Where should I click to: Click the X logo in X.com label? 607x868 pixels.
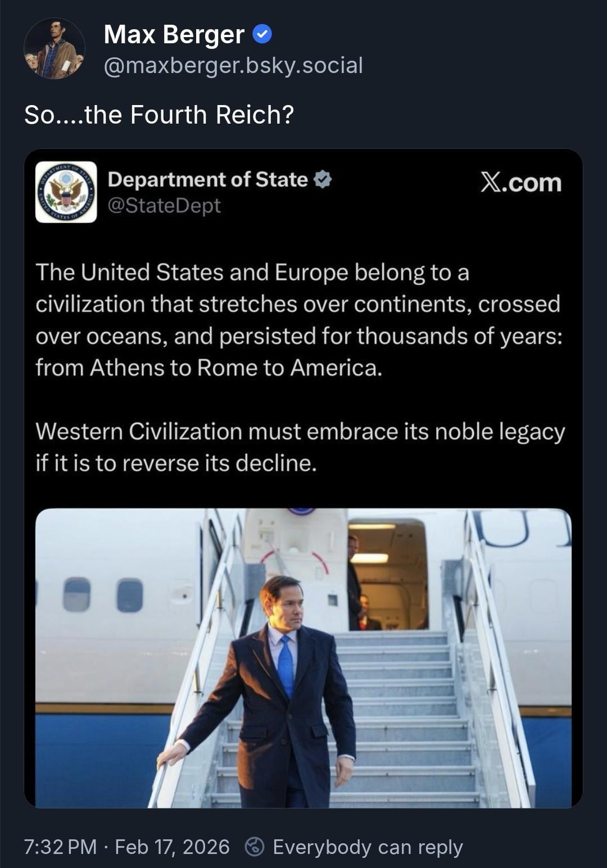[491, 183]
